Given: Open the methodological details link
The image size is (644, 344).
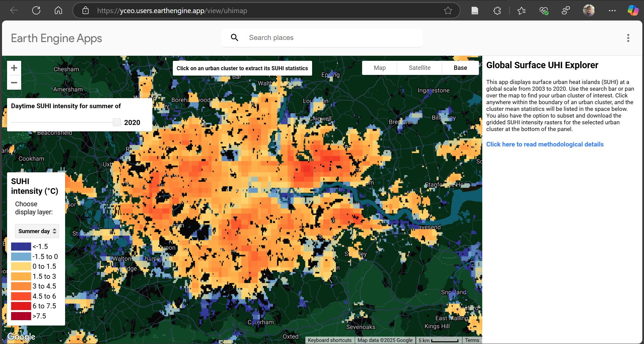Looking at the screenshot, I should click(x=545, y=144).
